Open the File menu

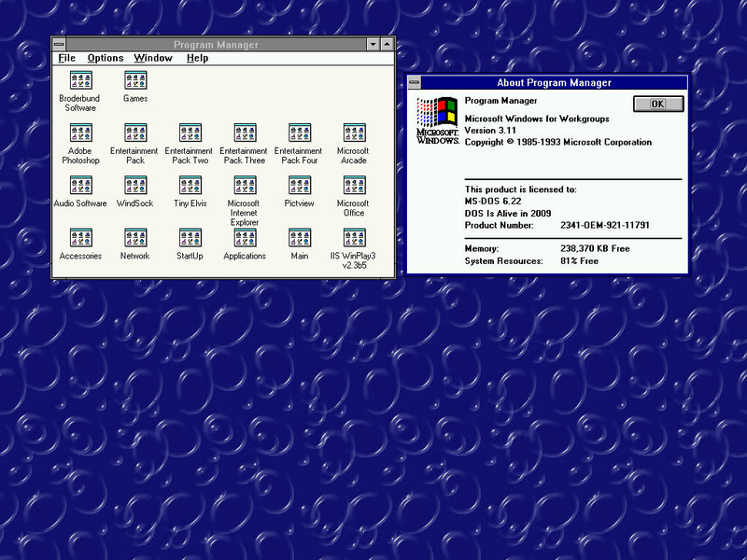[66, 58]
